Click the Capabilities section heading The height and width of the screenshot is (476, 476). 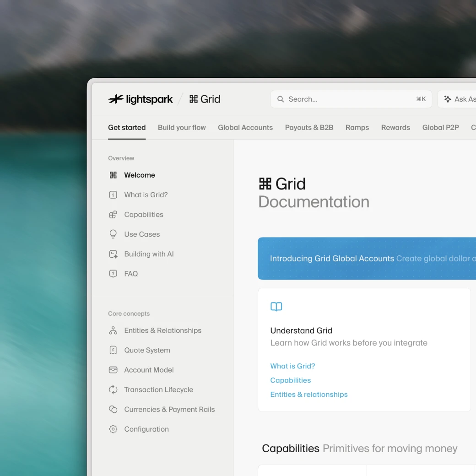click(x=291, y=449)
